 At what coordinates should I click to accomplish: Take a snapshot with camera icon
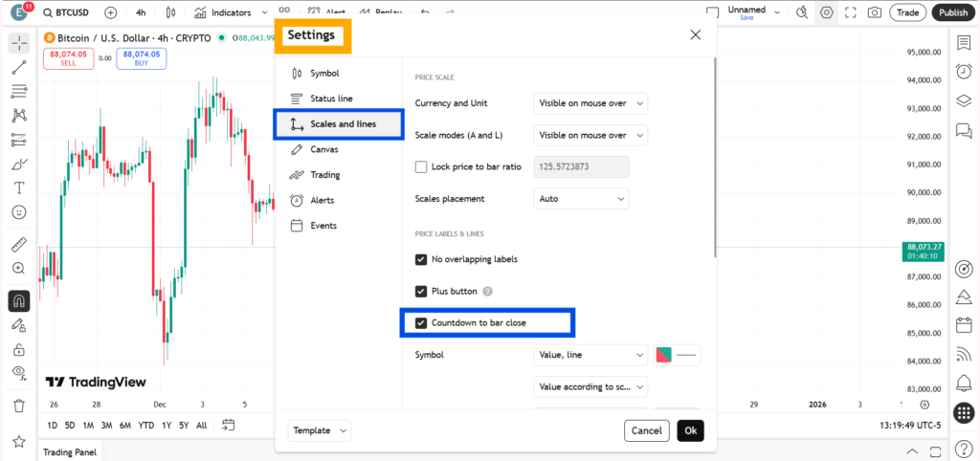pos(875,12)
